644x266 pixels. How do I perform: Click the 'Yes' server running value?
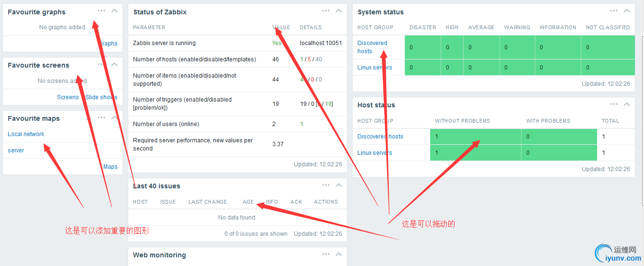(x=277, y=43)
